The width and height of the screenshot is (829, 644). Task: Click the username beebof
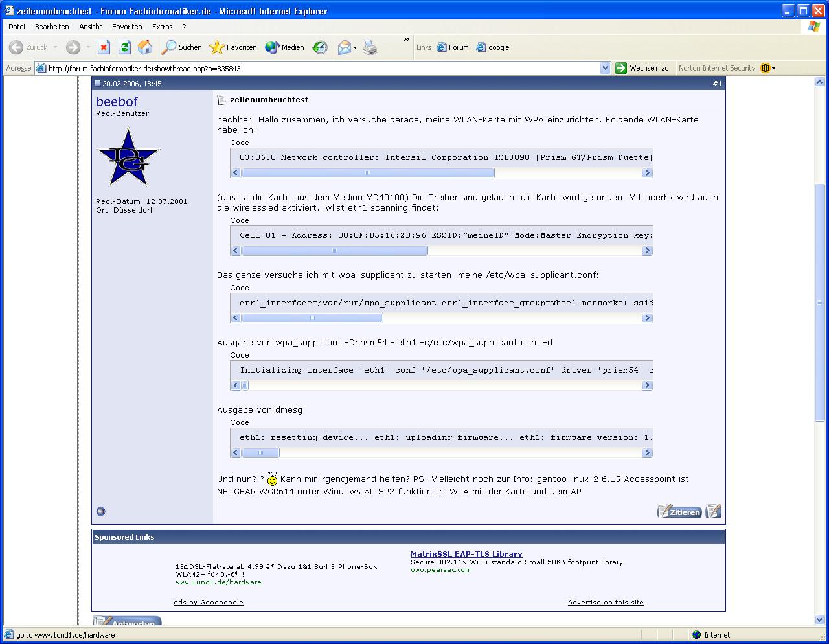[117, 102]
